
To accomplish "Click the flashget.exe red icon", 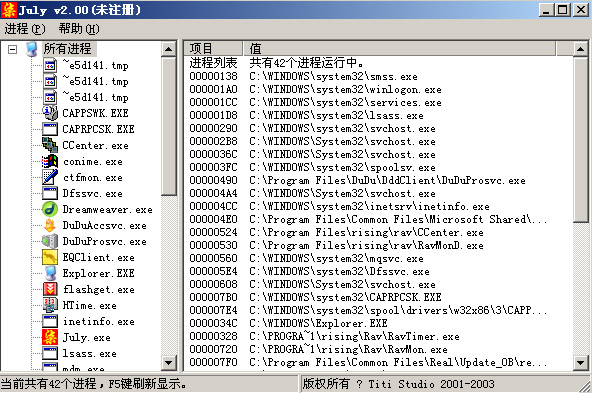I will 50,289.
